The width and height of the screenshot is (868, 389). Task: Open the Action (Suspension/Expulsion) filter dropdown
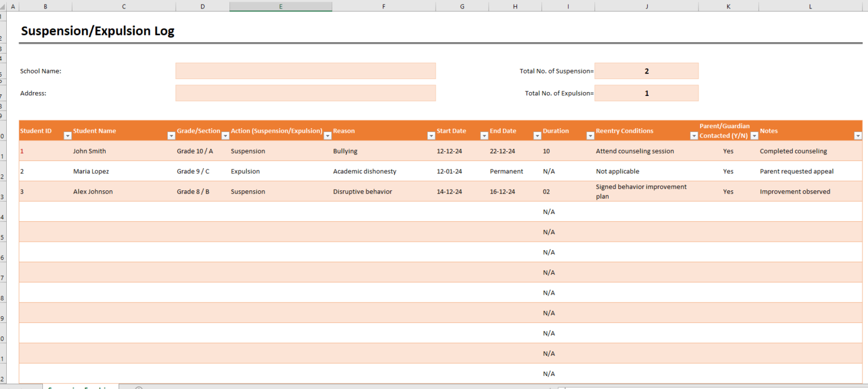[327, 136]
